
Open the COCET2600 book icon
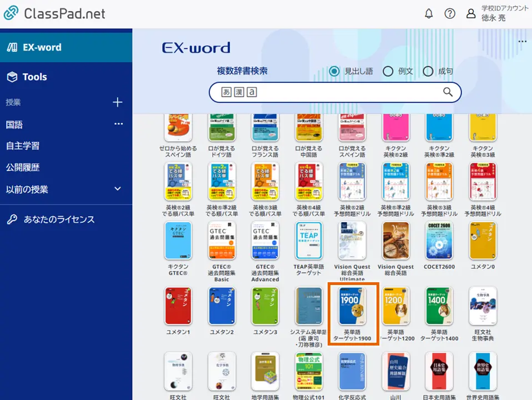[439, 241]
